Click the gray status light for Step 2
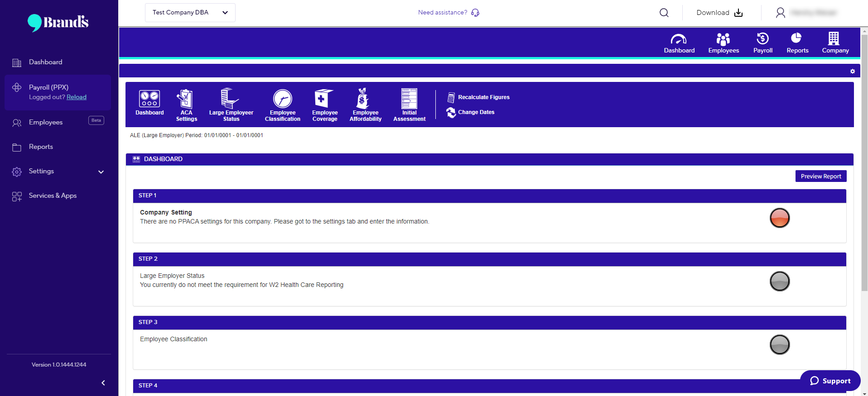This screenshot has width=868, height=396. pyautogui.click(x=780, y=281)
